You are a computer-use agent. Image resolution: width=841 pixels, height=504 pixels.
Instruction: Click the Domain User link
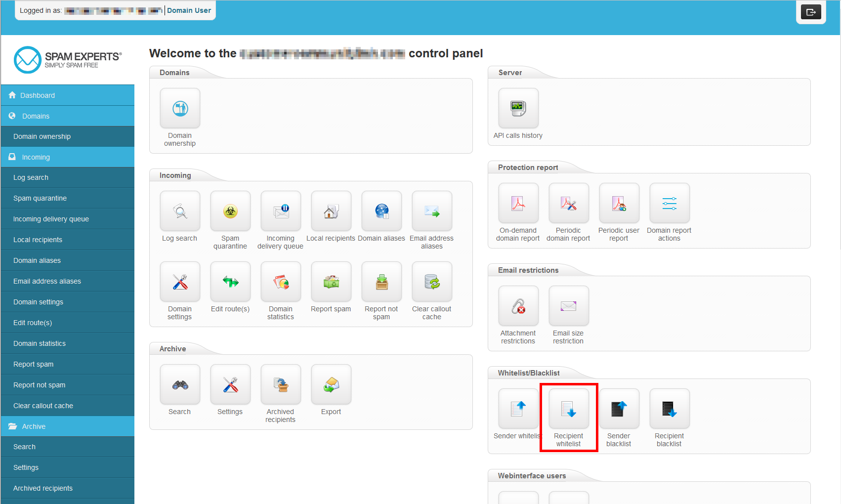(x=189, y=10)
